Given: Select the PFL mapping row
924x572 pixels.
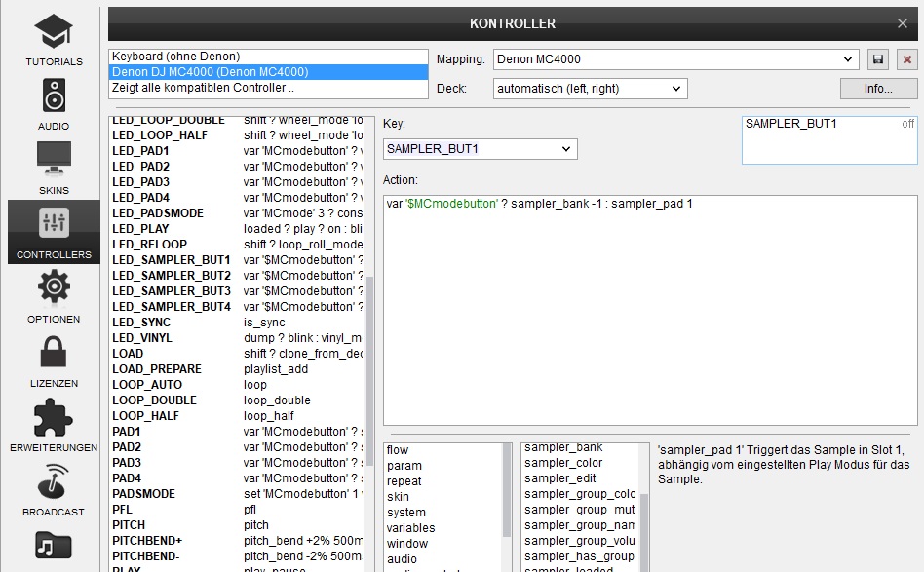Looking at the screenshot, I should coord(238,511).
